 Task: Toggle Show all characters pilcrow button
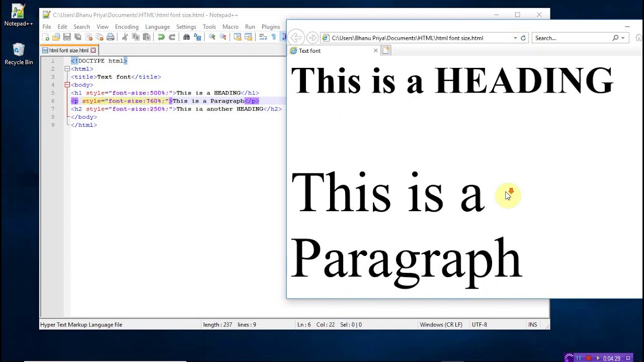click(274, 37)
